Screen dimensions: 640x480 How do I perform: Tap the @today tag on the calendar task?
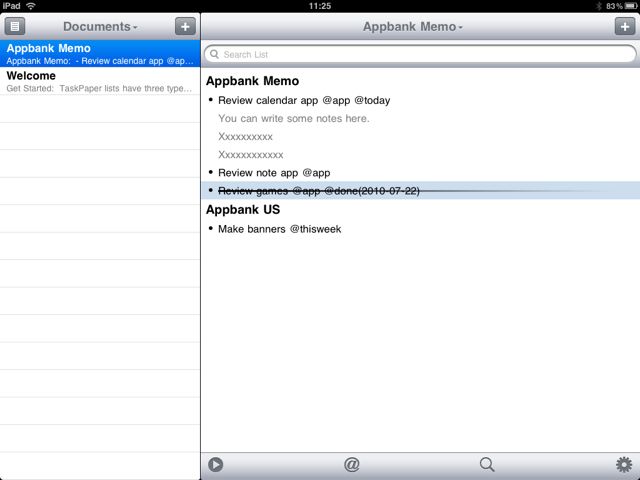coord(372,100)
